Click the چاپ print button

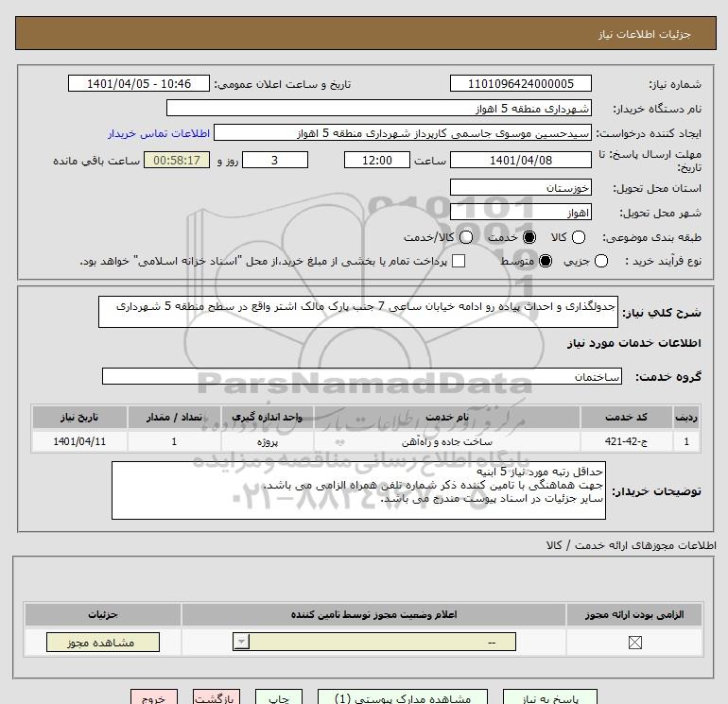click(x=279, y=697)
